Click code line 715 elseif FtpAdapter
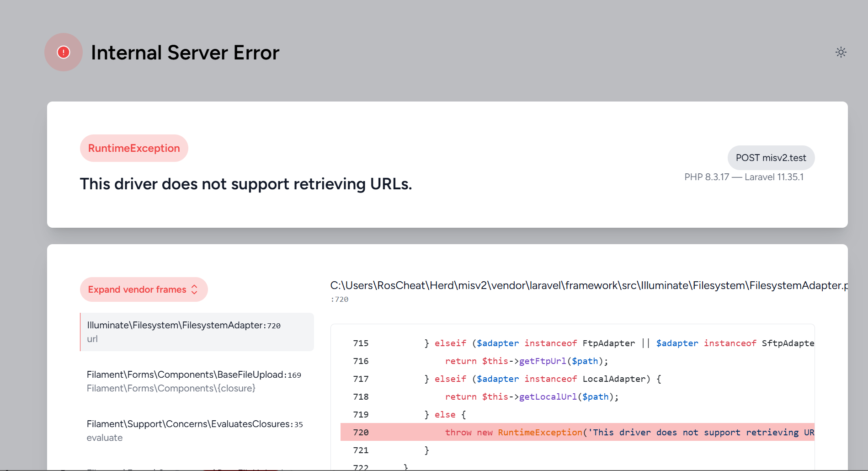Image resolution: width=868 pixels, height=471 pixels. 577,343
